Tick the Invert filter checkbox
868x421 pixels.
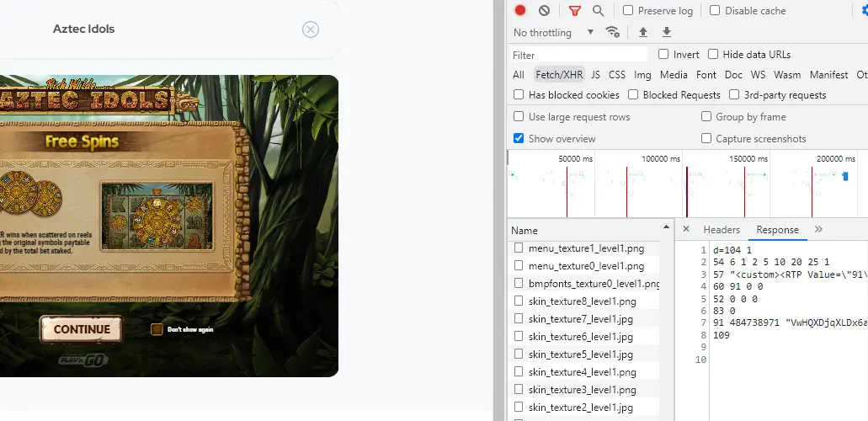coord(663,54)
